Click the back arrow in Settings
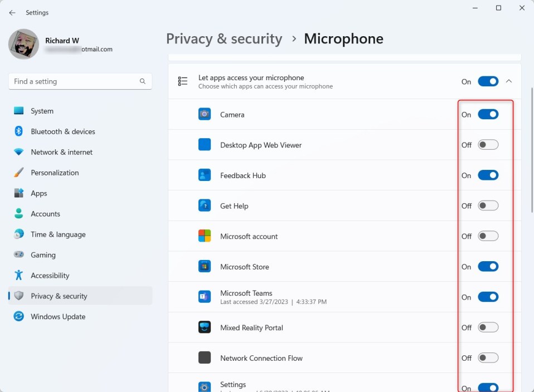Viewport: 534px width, 392px height. [x=12, y=13]
